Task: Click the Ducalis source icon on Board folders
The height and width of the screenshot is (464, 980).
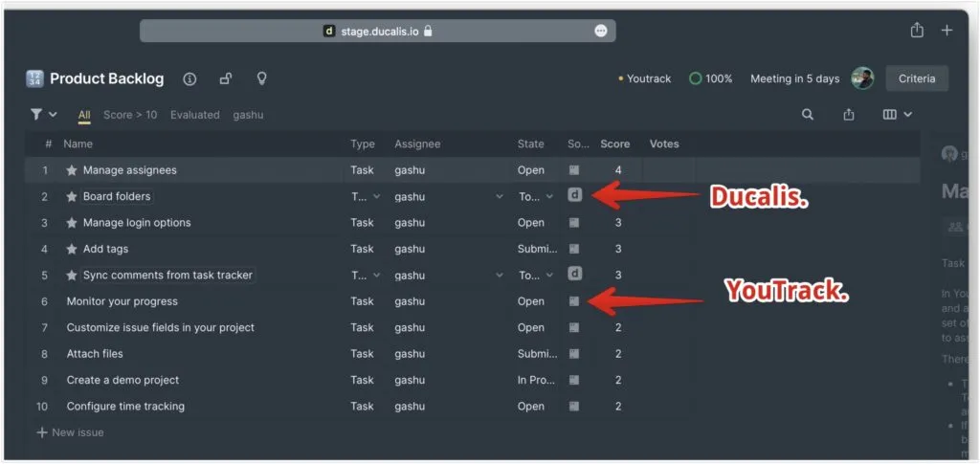Action: tap(574, 196)
